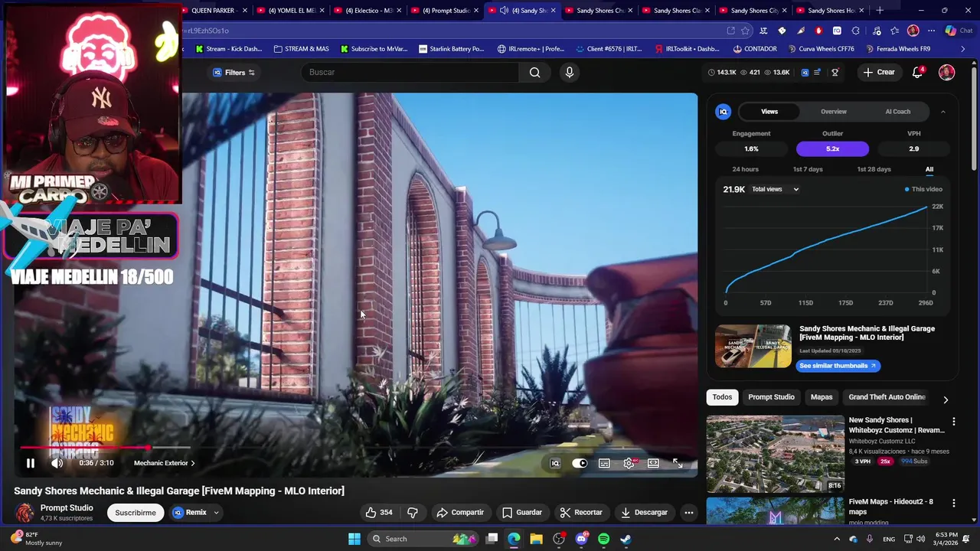Switch to theater mode view
This screenshot has height=551, width=980.
(653, 463)
